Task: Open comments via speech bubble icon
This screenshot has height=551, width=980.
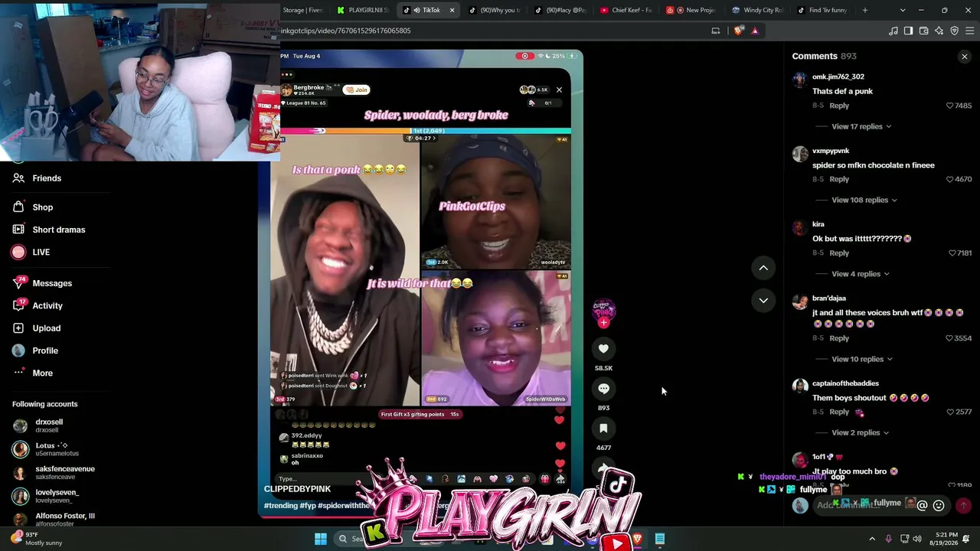Action: click(603, 389)
